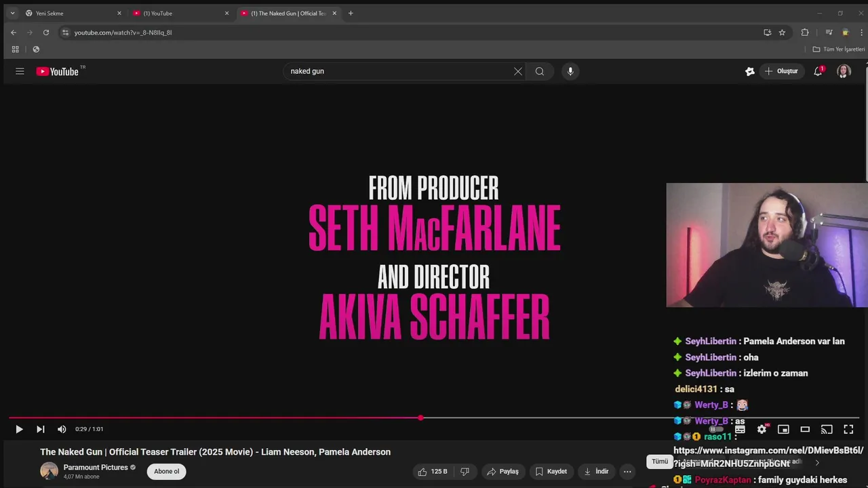Open video player settings gear
The image size is (868, 488).
(x=762, y=429)
